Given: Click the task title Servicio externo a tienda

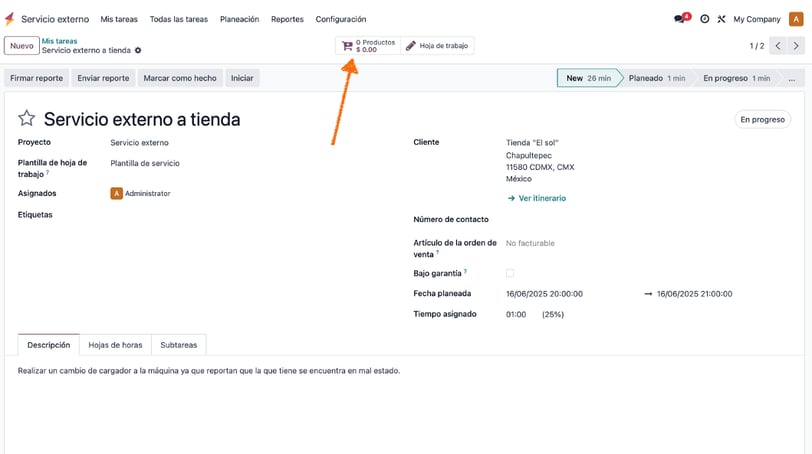Looking at the screenshot, I should (x=142, y=120).
